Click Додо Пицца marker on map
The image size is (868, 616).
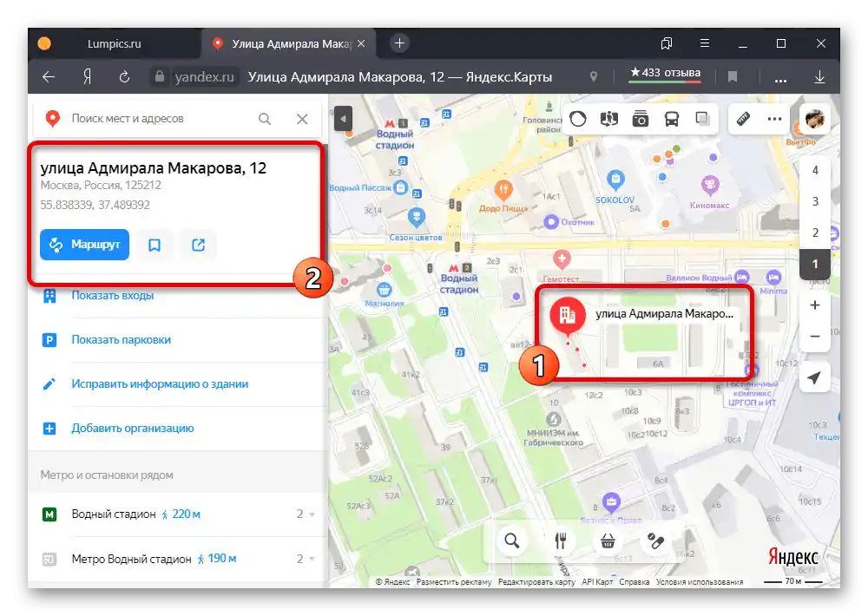[x=503, y=190]
